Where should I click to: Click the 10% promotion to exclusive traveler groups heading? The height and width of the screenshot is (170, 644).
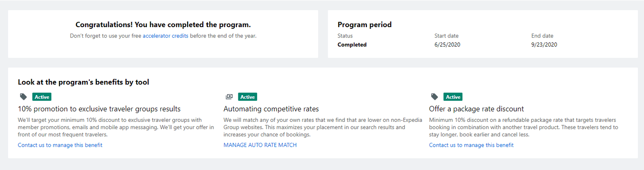(99, 109)
